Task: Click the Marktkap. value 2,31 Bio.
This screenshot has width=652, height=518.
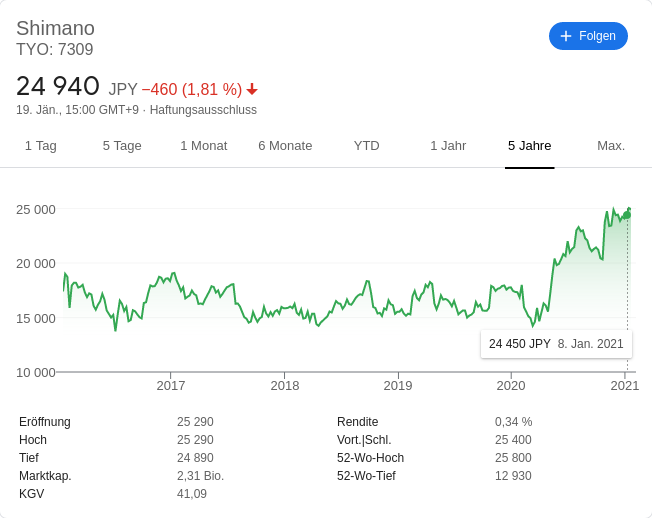Action: 200,476
